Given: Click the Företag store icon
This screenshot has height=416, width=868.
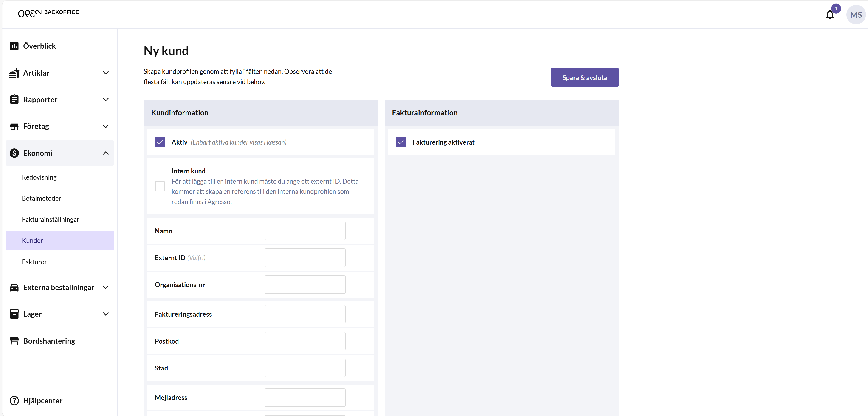Looking at the screenshot, I should click(14, 126).
